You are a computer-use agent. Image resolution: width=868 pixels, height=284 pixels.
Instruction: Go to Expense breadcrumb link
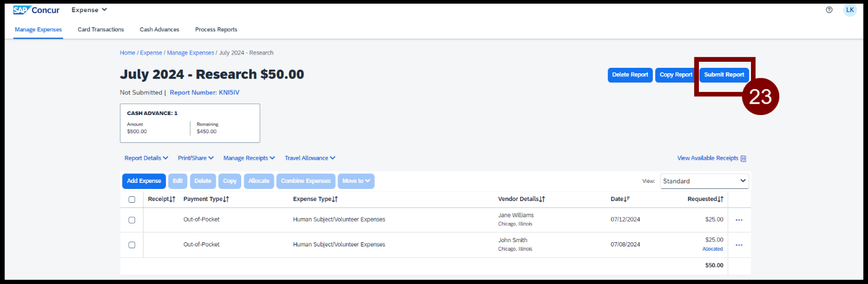151,53
